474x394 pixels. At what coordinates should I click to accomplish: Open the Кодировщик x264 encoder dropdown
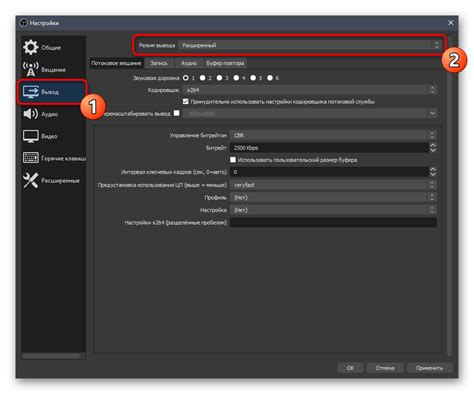tap(310, 90)
